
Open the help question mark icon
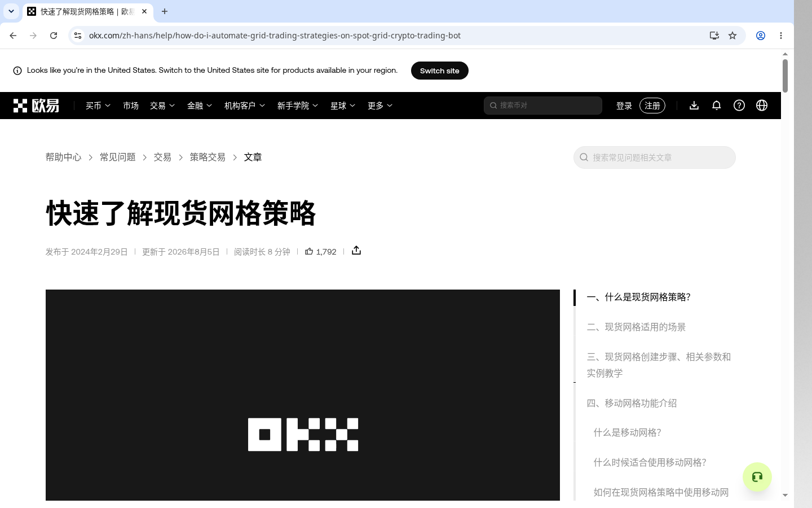click(739, 106)
